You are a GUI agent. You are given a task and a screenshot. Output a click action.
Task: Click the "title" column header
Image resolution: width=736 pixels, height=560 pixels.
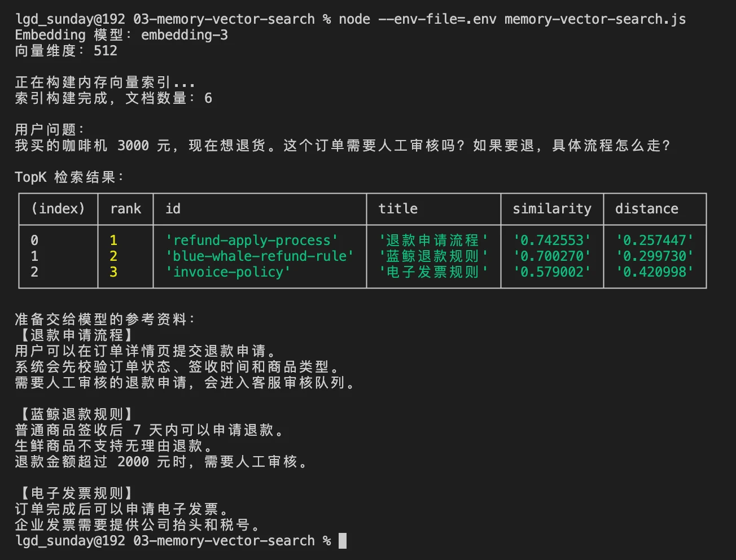[398, 209]
